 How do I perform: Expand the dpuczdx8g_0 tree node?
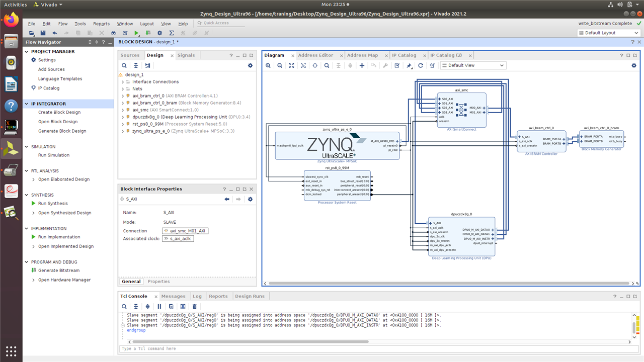[x=122, y=117]
